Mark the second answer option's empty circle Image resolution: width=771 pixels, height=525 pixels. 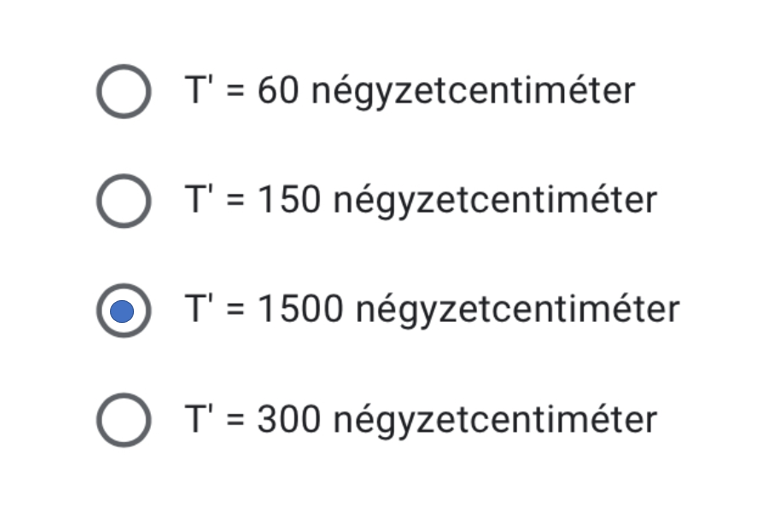coord(124,201)
